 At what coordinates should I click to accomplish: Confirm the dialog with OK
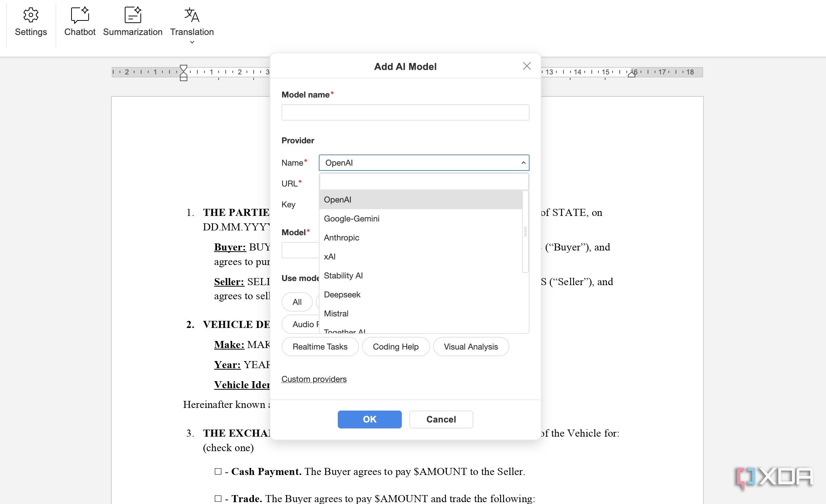click(369, 420)
